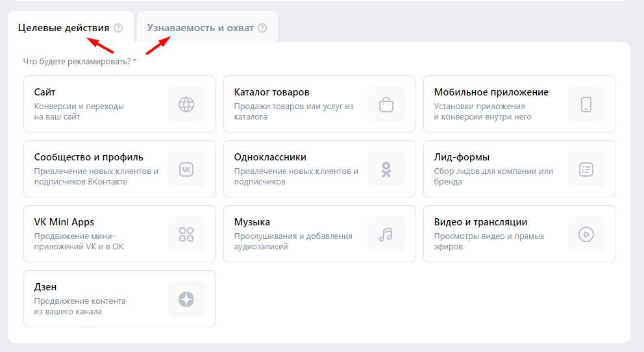Open help tooltip next to Узнаваемость и охват
Image resolution: width=644 pixels, height=352 pixels.
click(x=262, y=28)
